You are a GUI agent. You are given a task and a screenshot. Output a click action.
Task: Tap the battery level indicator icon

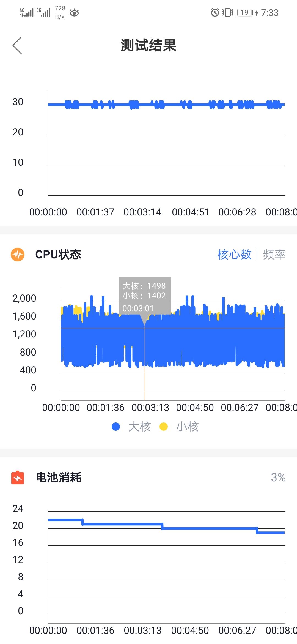(x=245, y=13)
